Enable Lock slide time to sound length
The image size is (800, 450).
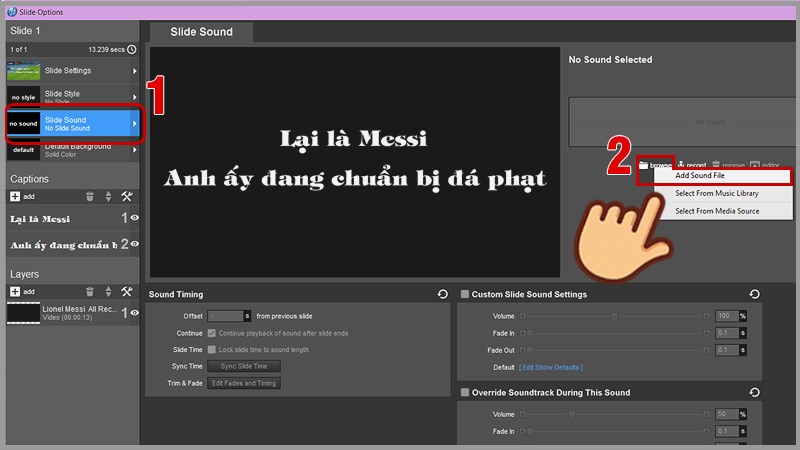(212, 349)
